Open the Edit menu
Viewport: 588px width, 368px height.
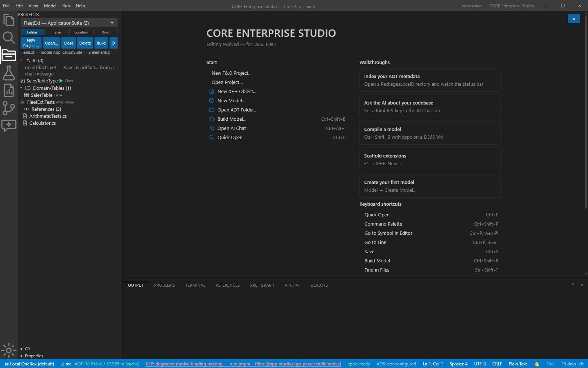(19, 6)
